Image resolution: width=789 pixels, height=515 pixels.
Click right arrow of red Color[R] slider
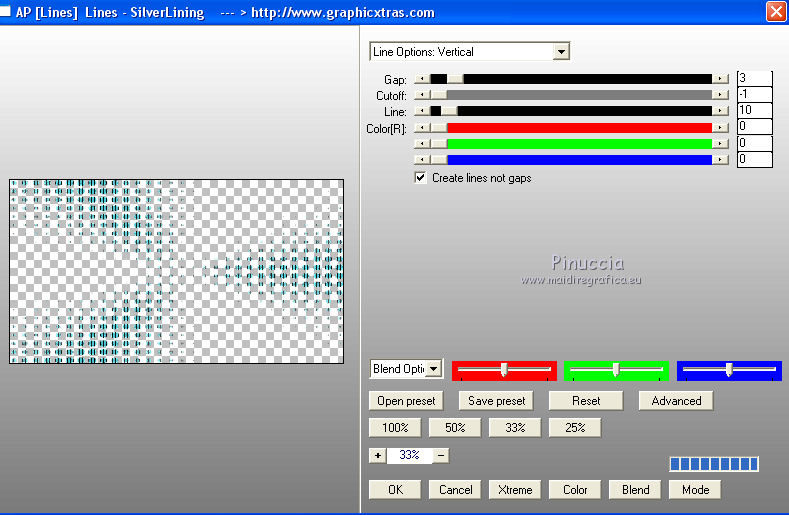pos(720,128)
